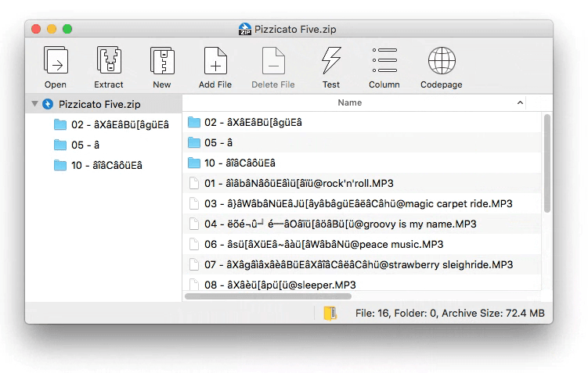This screenshot has width=588, height=373.
Task: Click the Open archive toolbar icon
Action: (55, 61)
